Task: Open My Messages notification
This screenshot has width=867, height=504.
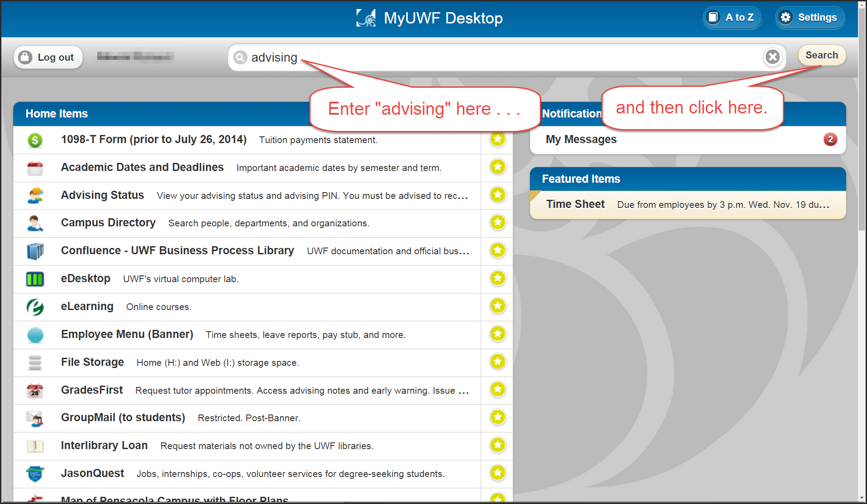Action: (688, 140)
